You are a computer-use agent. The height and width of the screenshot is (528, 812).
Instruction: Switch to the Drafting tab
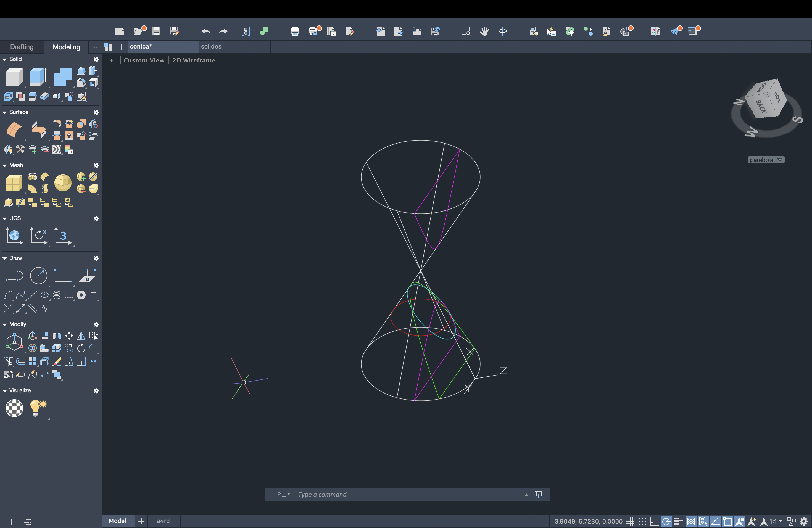(22, 47)
